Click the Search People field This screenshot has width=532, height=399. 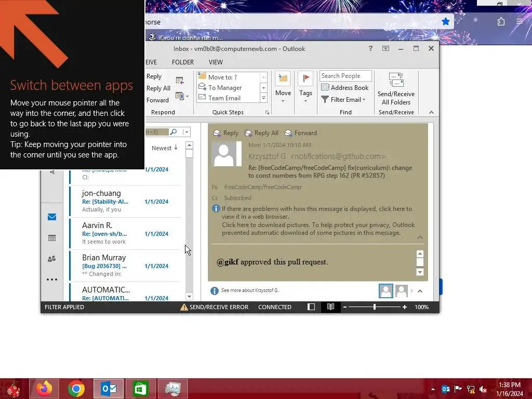click(345, 76)
